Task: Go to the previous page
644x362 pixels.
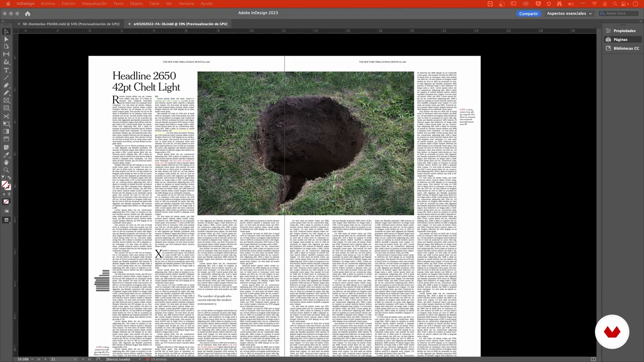Action: coord(45,359)
